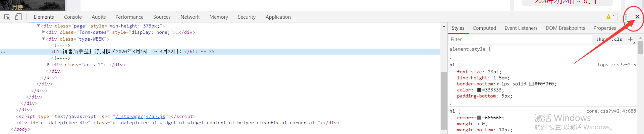Click the Styles Filter input field

pos(520,39)
